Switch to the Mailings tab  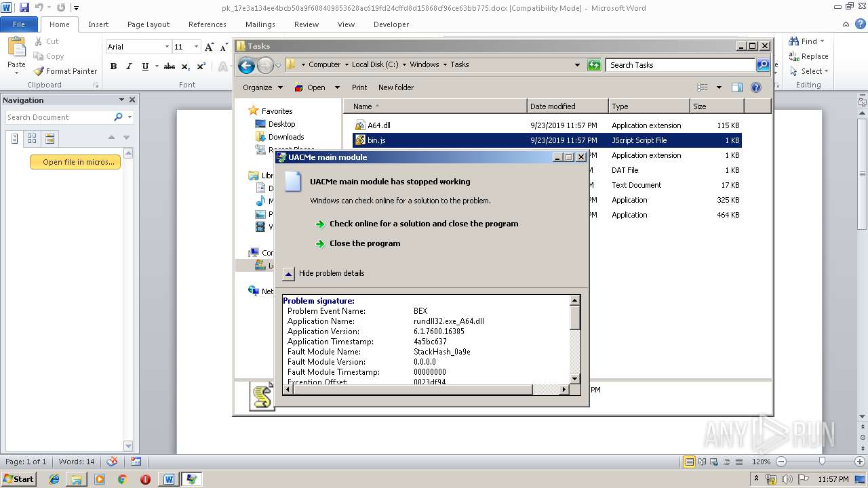point(260,24)
